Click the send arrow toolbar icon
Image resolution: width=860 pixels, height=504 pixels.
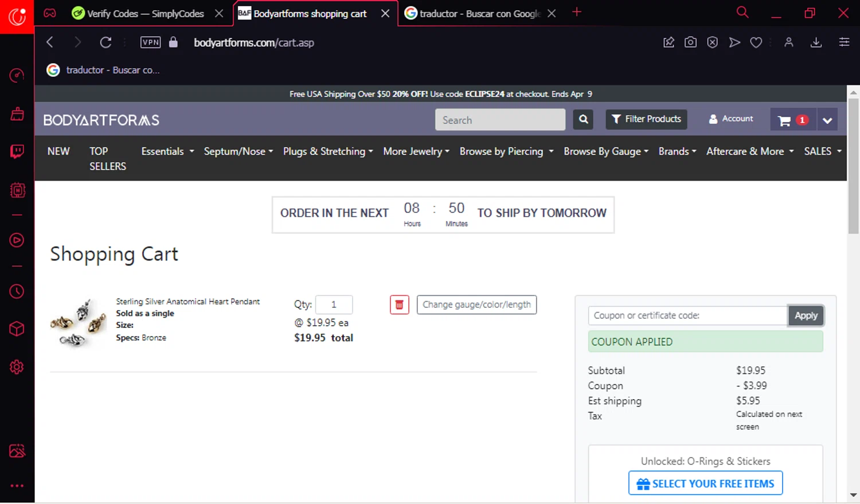734,42
